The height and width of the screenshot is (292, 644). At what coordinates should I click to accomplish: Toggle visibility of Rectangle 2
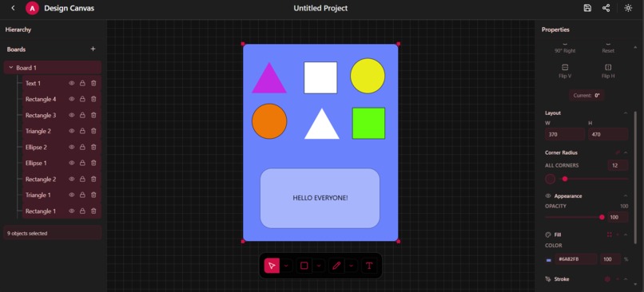pos(71,180)
